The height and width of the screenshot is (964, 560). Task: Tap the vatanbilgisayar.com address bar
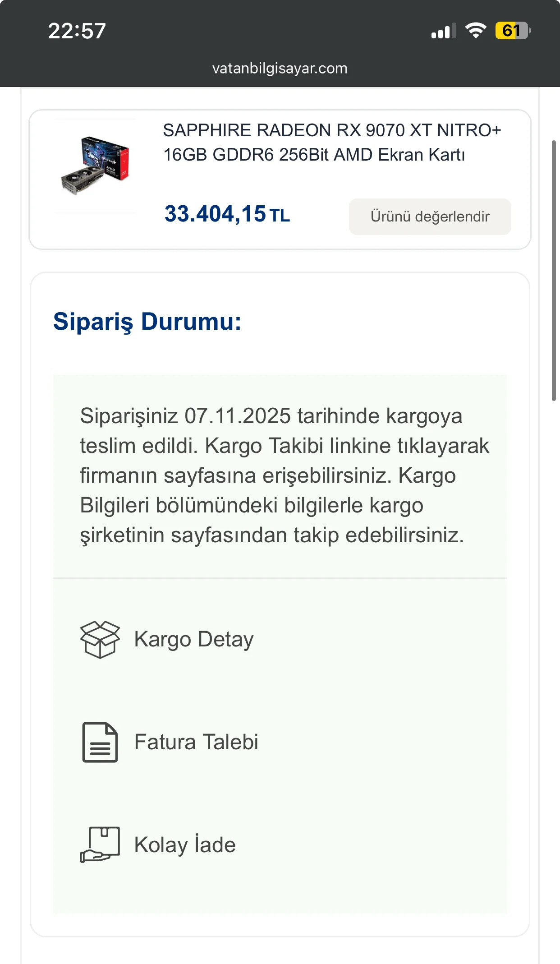[x=280, y=68]
